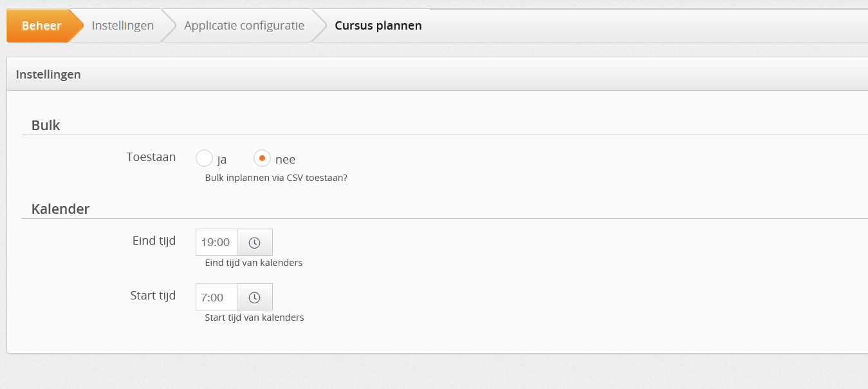The image size is (868, 389).
Task: Open the Applicatie configuratie breadcrumb
Action: (244, 26)
